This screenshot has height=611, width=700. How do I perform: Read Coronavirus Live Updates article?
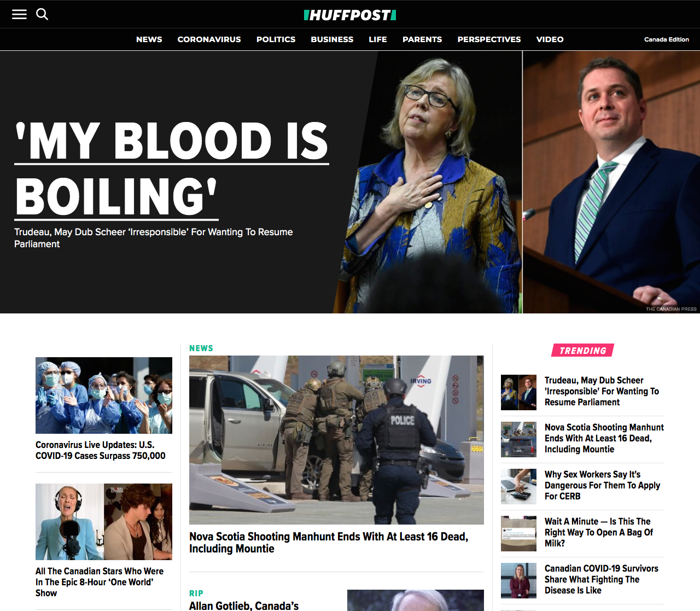pos(101,450)
